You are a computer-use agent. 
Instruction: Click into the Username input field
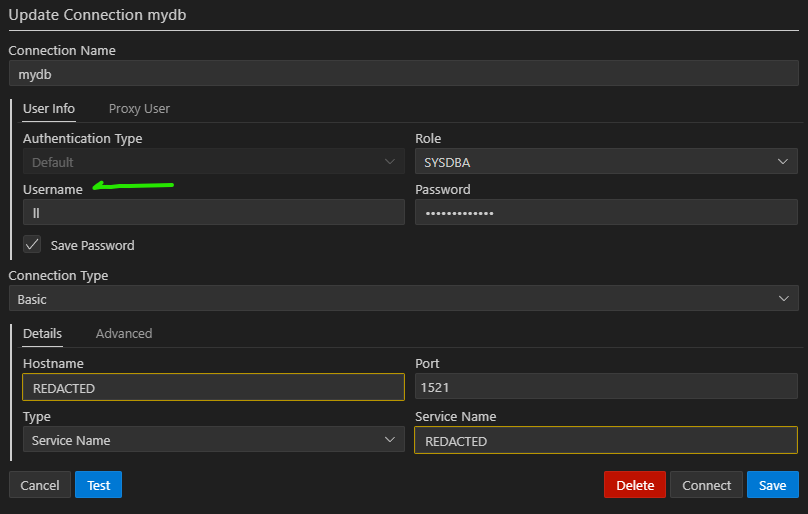click(x=213, y=212)
